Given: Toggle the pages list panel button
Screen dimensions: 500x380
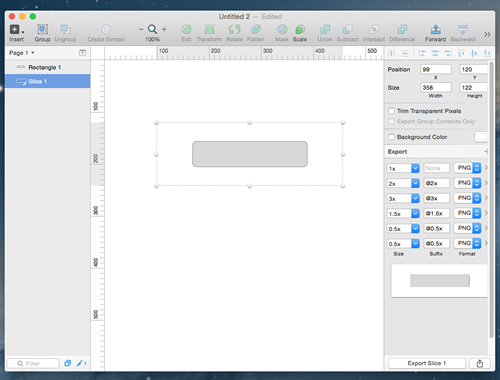Looking at the screenshot, I should pos(82,53).
